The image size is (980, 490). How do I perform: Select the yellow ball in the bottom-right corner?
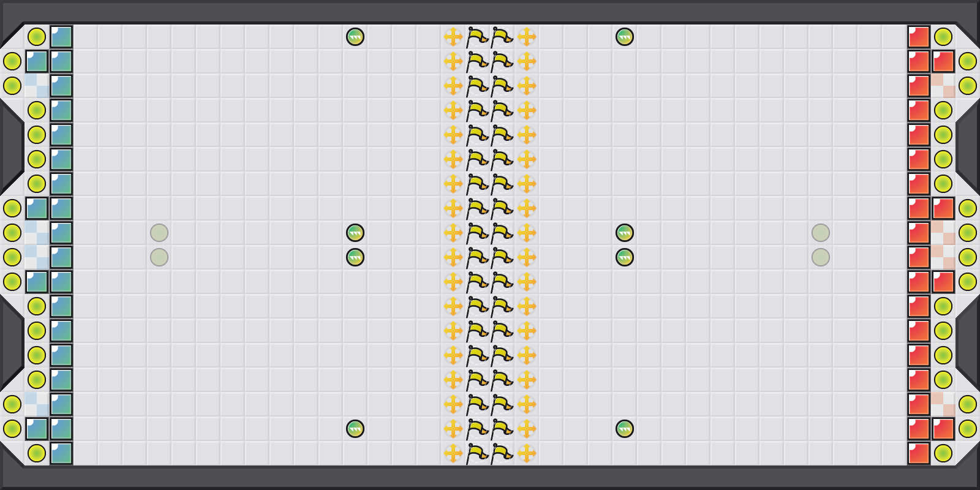click(943, 453)
